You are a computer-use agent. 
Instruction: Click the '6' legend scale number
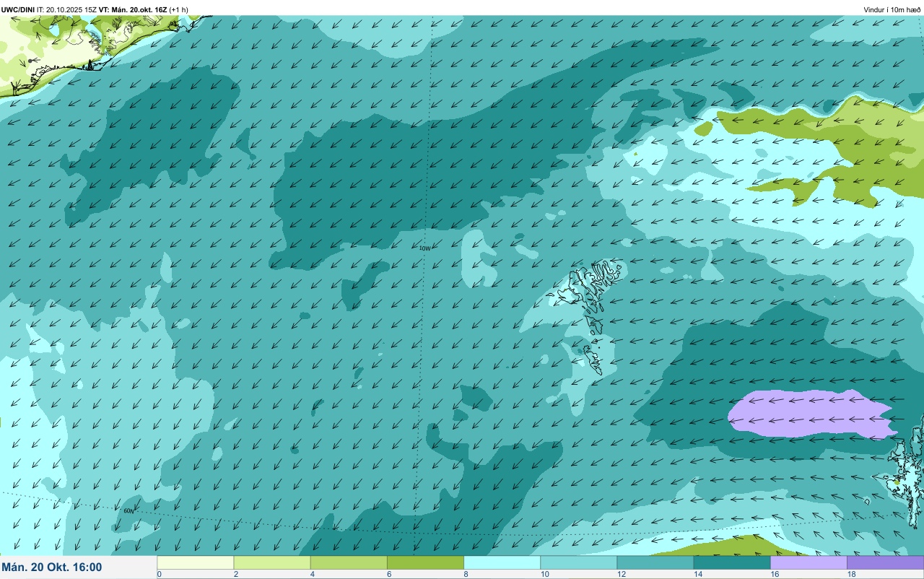click(x=389, y=574)
